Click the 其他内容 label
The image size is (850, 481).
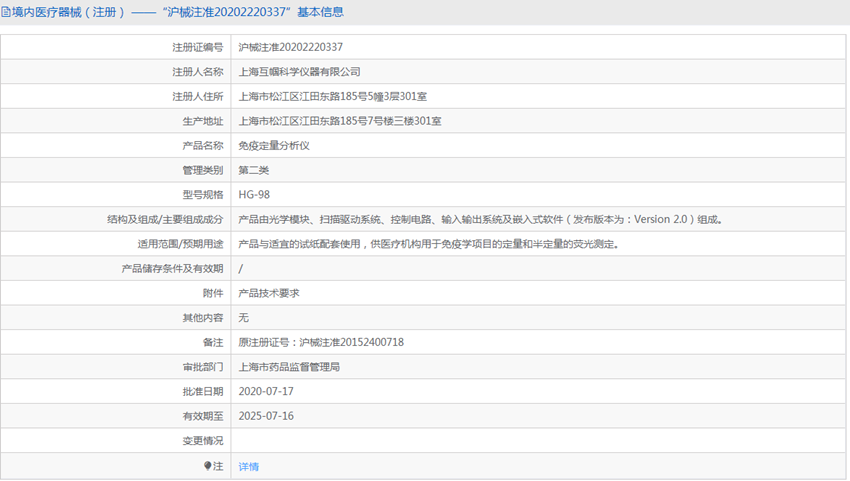tap(203, 318)
